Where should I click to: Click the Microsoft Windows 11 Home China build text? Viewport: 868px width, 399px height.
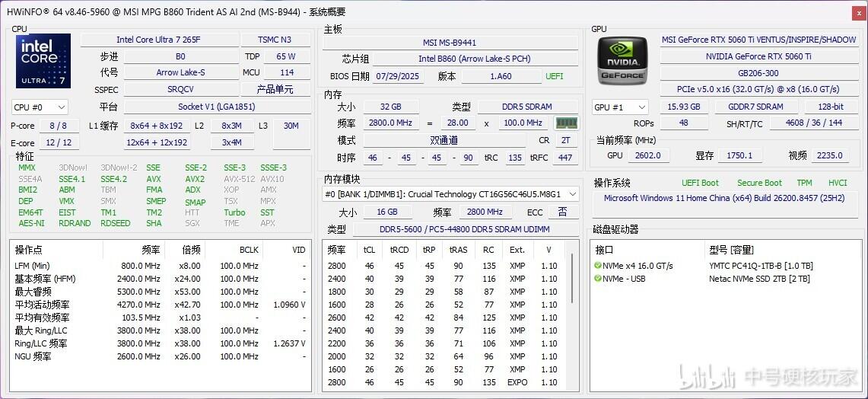[x=724, y=198]
